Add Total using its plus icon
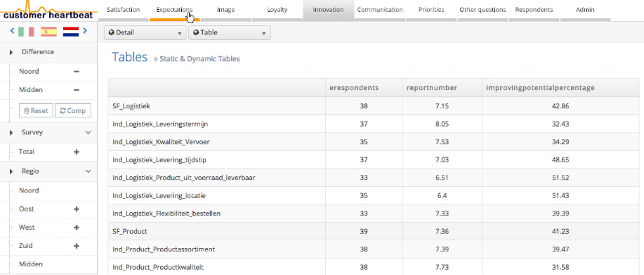 (x=76, y=152)
